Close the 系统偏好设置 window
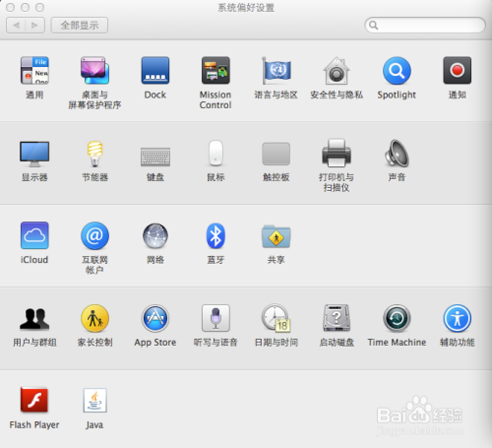 pos(11,7)
